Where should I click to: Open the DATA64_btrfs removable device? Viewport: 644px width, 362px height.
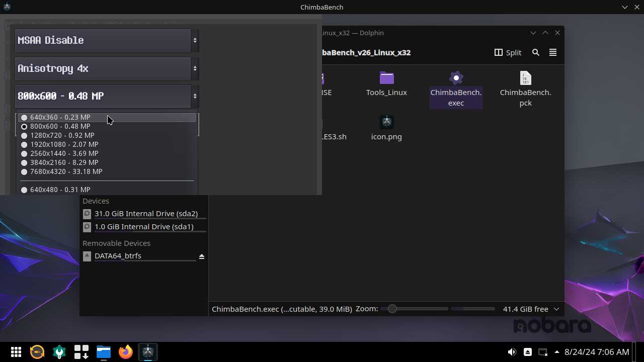click(139, 256)
